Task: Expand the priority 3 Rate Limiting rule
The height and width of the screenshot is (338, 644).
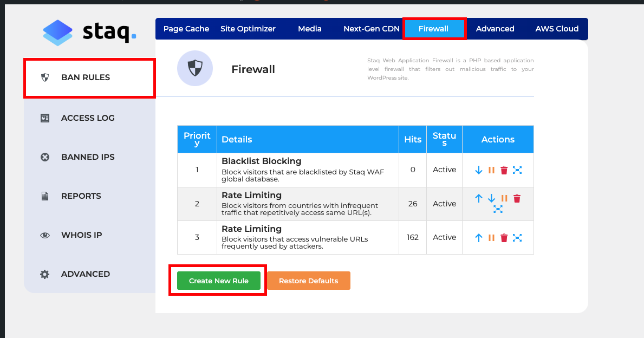Action: (x=517, y=237)
